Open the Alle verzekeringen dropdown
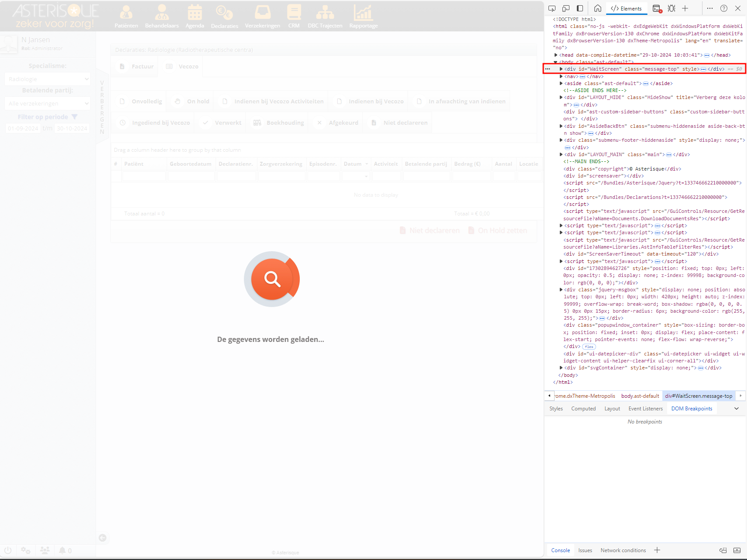Image resolution: width=747 pixels, height=560 pixels. [x=47, y=103]
